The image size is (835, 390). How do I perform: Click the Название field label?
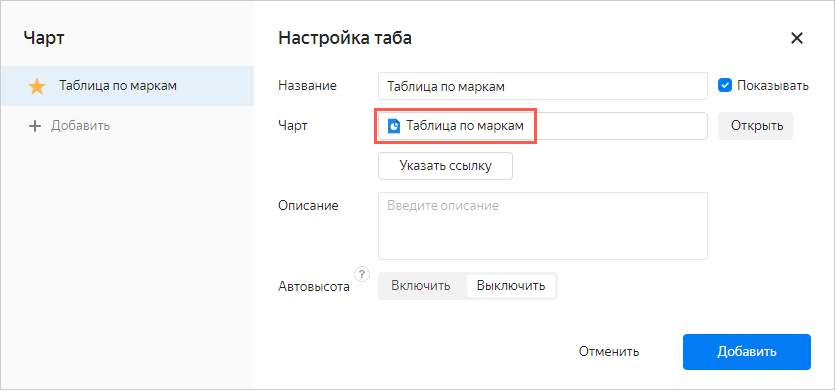[307, 86]
